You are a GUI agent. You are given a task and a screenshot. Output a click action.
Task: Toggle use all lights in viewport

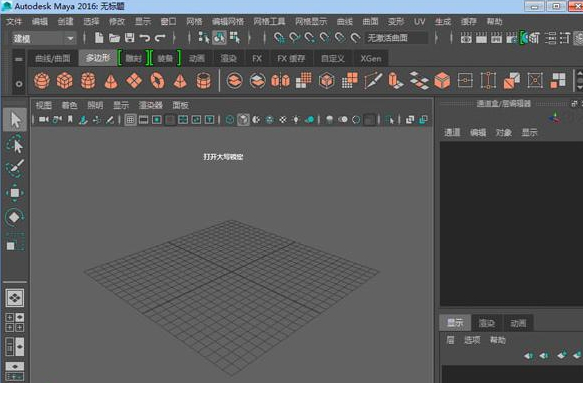pyautogui.click(x=296, y=120)
